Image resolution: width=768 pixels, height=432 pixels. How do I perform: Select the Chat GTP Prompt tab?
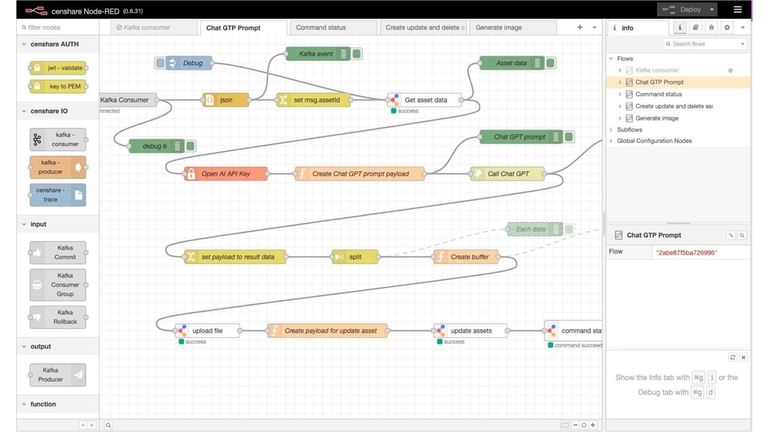coord(243,28)
